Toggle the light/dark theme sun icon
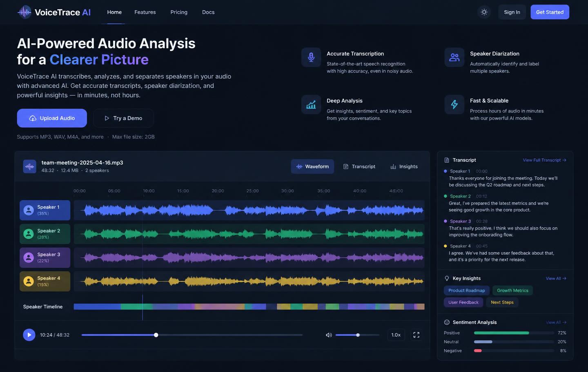 pos(484,12)
